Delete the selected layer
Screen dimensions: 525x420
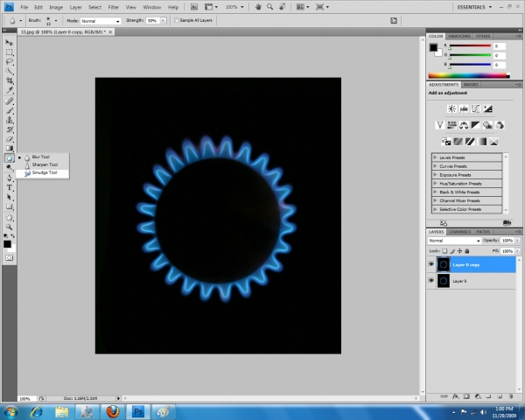511,396
